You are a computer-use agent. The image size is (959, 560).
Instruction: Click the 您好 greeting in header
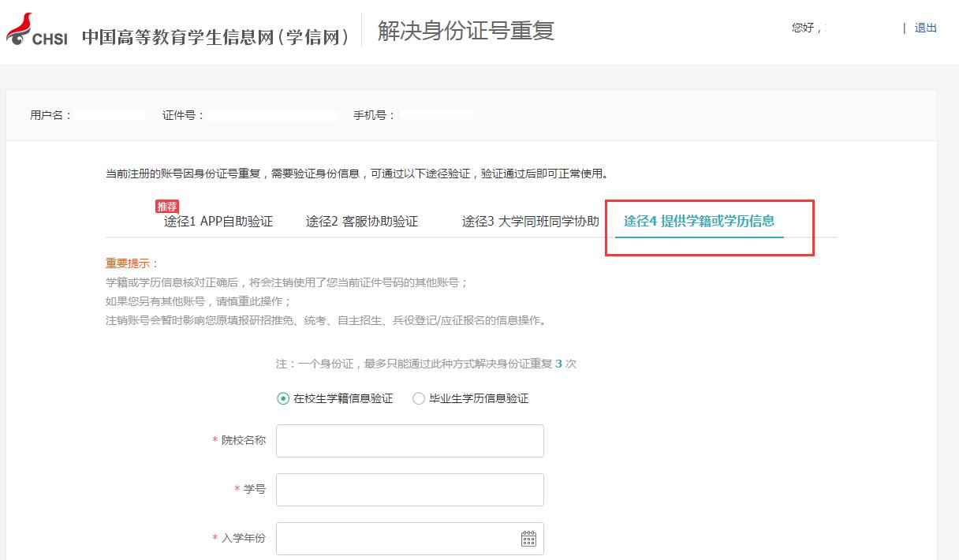(x=805, y=28)
